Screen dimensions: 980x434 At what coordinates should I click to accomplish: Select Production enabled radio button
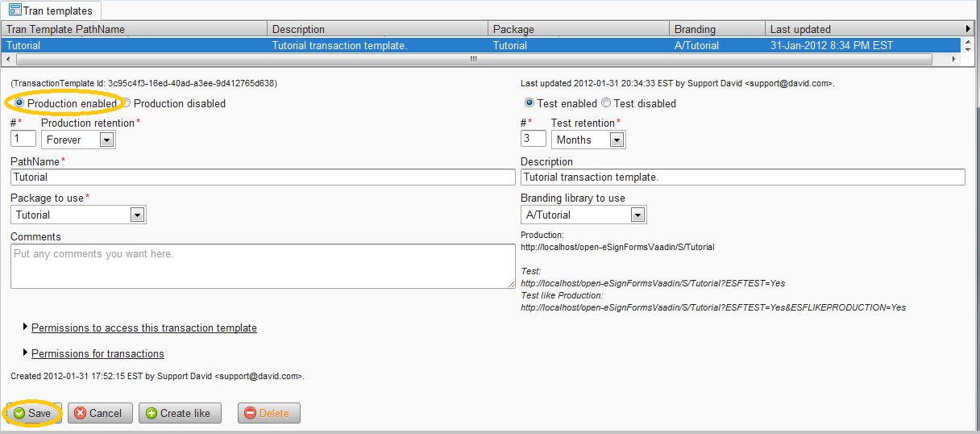coord(19,103)
